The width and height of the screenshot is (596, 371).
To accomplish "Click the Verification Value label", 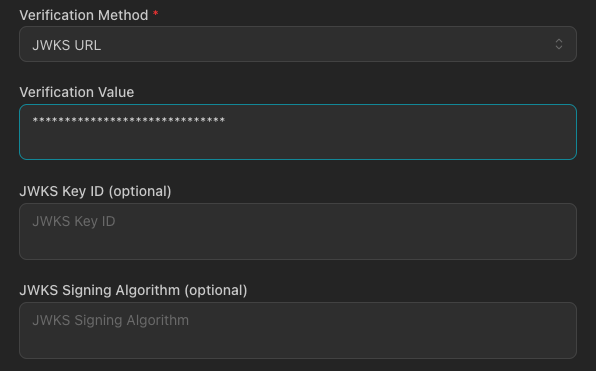I will tap(77, 92).
